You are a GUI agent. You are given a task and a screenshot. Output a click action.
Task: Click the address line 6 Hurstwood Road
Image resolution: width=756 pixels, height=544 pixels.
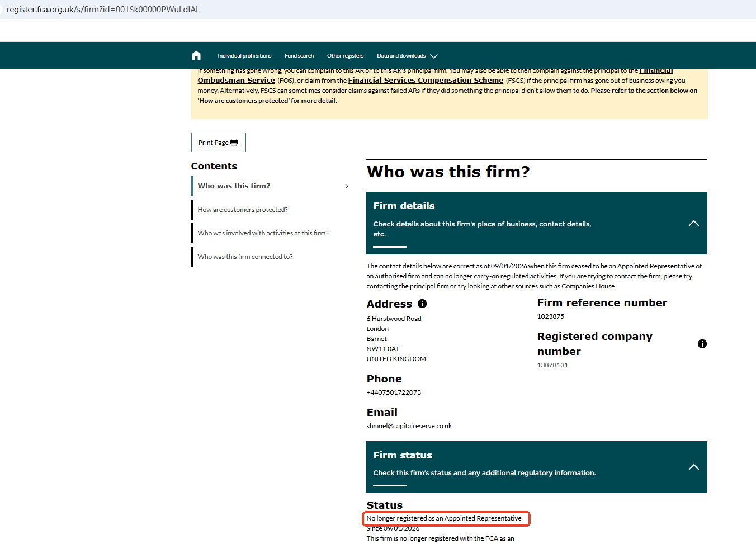pos(394,319)
